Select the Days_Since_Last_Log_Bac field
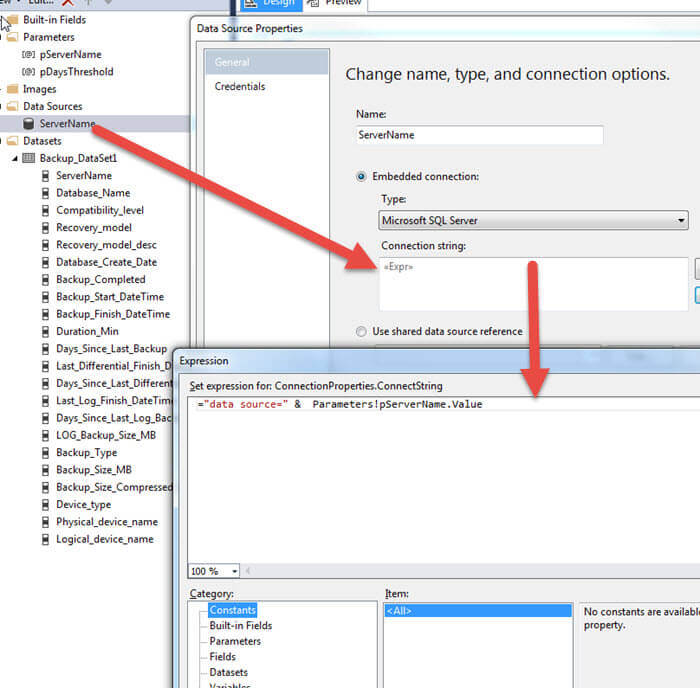The image size is (700, 688). click(113, 418)
